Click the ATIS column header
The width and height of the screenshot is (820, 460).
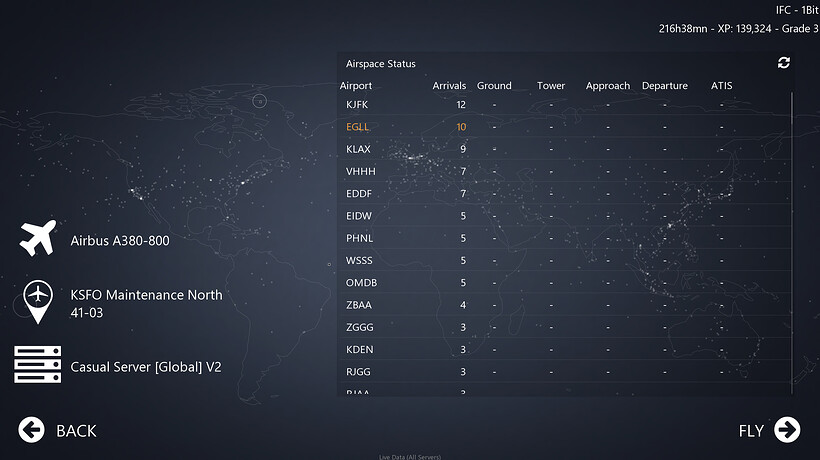721,86
